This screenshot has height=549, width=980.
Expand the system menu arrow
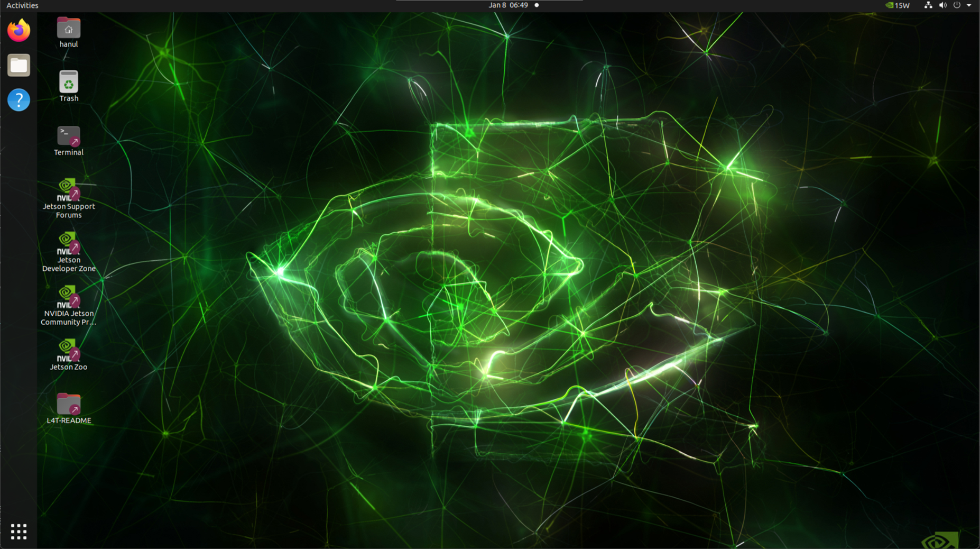coord(969,5)
